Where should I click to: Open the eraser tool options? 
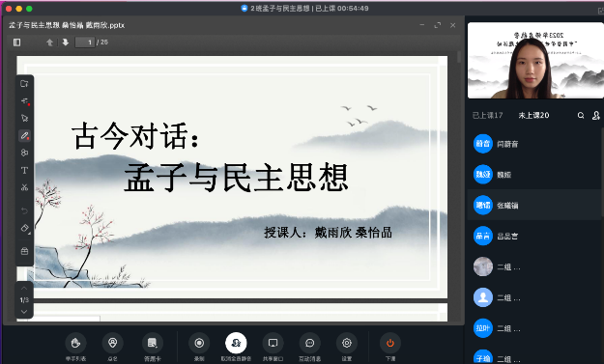tap(25, 228)
